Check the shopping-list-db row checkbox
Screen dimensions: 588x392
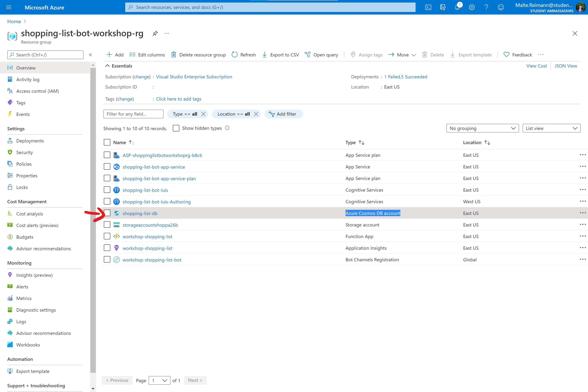[107, 213]
